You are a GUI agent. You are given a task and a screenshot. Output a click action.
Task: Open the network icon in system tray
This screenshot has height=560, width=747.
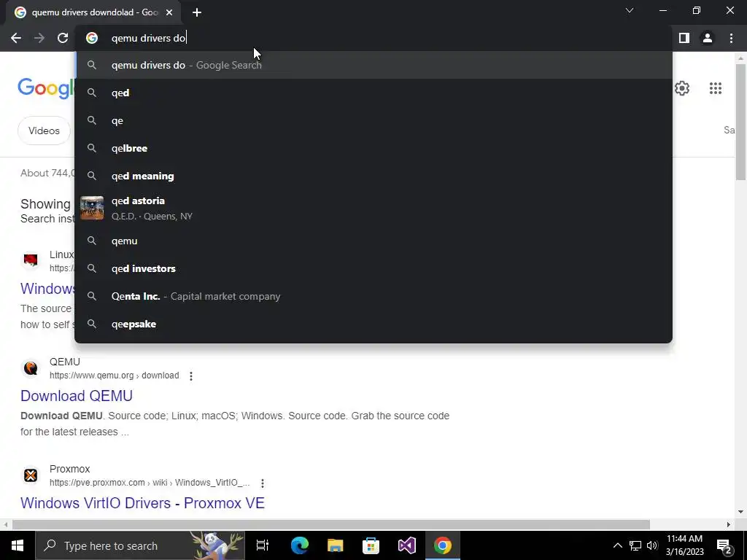click(x=635, y=545)
